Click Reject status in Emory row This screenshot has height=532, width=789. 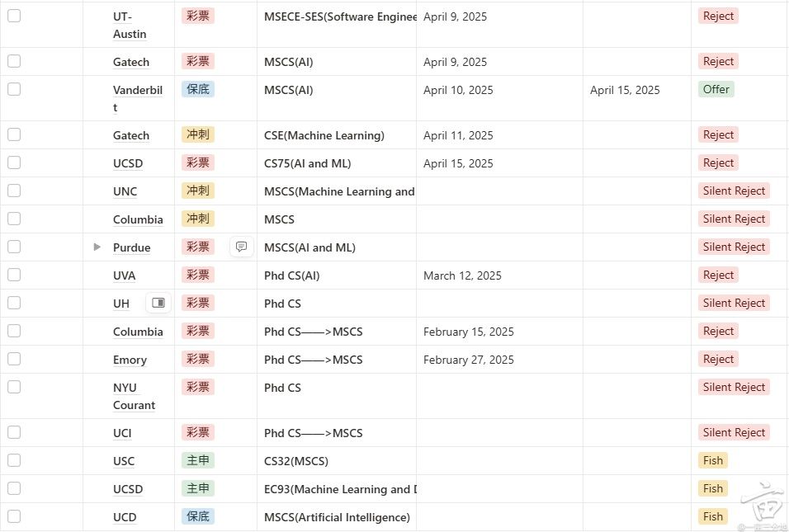pos(718,359)
